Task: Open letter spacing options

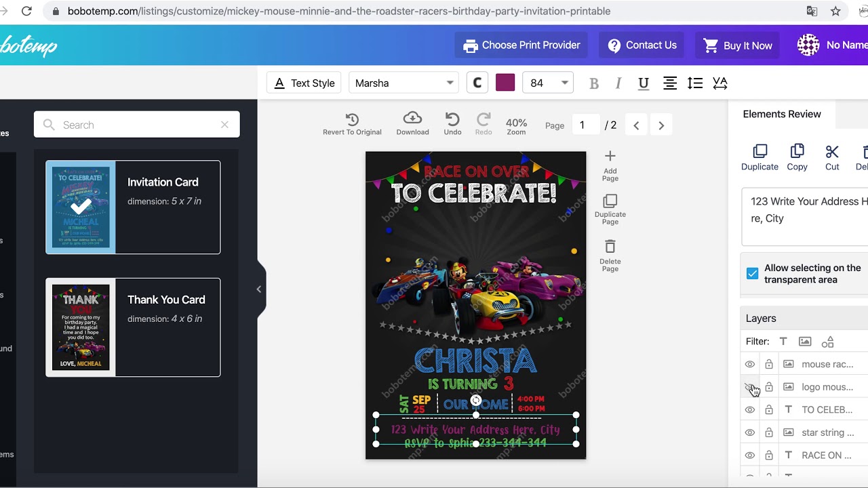Action: pyautogui.click(x=720, y=83)
